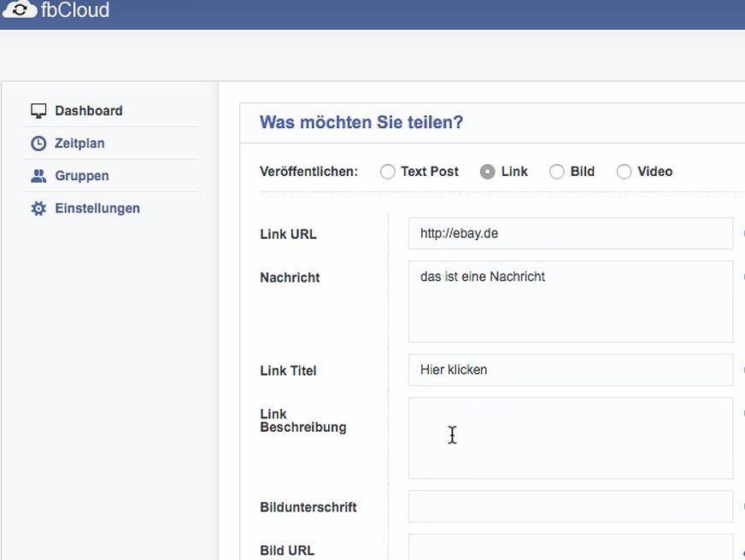Click the Zeitplan clock icon
The image size is (745, 560).
pyautogui.click(x=38, y=143)
